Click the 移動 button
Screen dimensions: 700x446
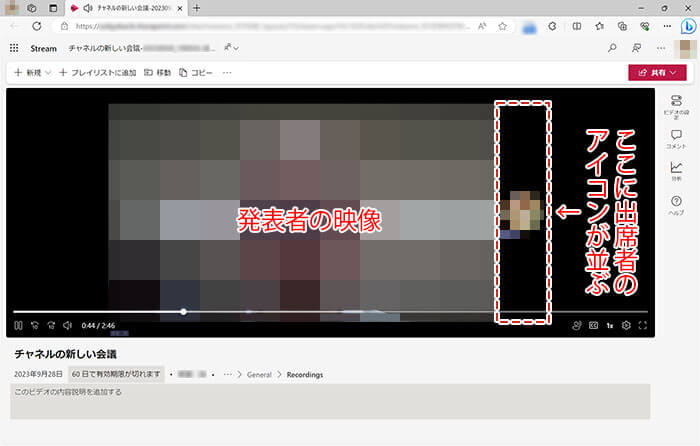pyautogui.click(x=158, y=73)
